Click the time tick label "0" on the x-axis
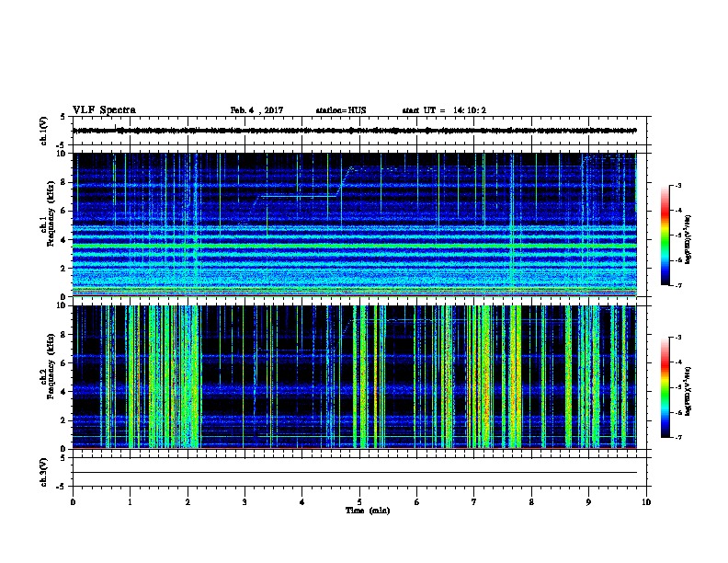The image size is (728, 563). (x=73, y=502)
